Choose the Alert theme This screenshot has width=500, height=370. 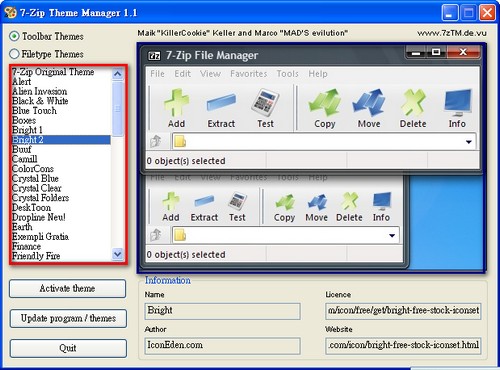pos(61,81)
